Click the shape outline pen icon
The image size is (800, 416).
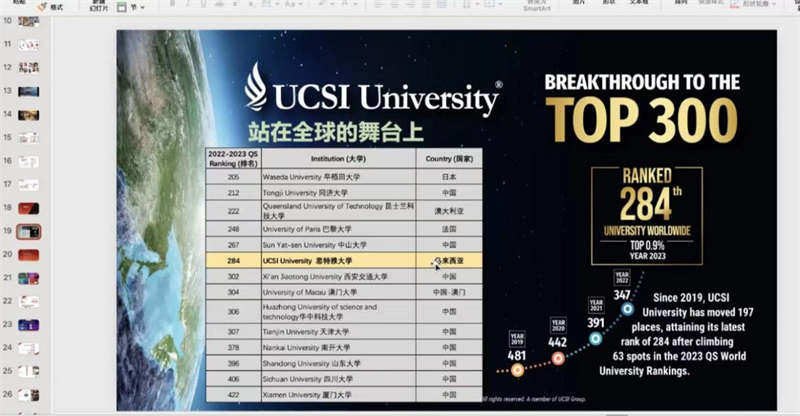(734, 4)
